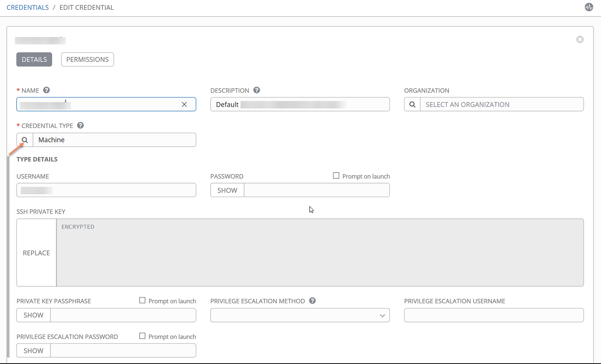
Task: Go to Credentials breadcrumb link
Action: coord(28,8)
